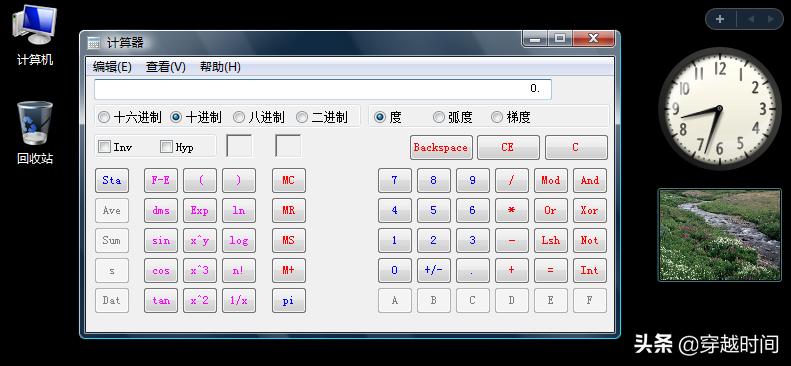Click the open parenthesis button
791x366 pixels.
click(x=200, y=180)
